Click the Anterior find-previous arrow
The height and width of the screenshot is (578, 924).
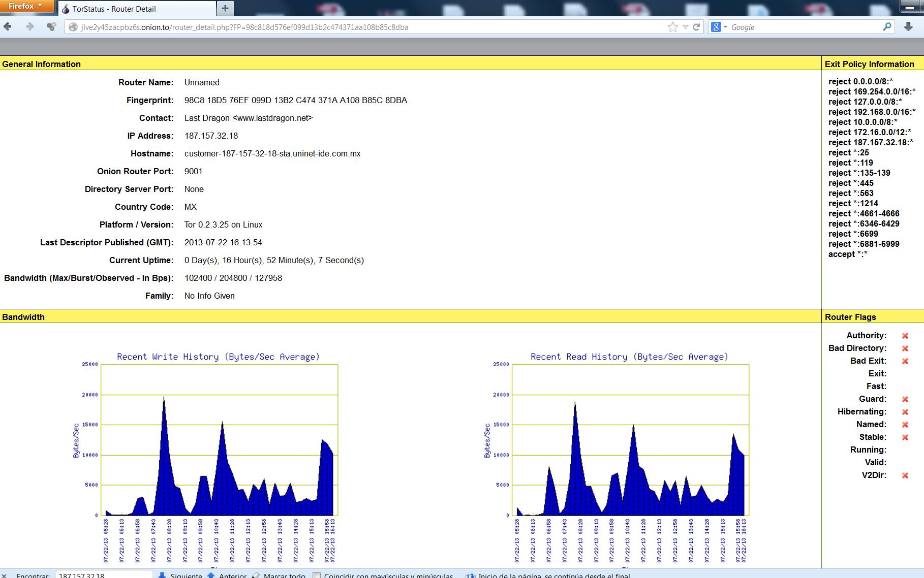tap(211, 575)
